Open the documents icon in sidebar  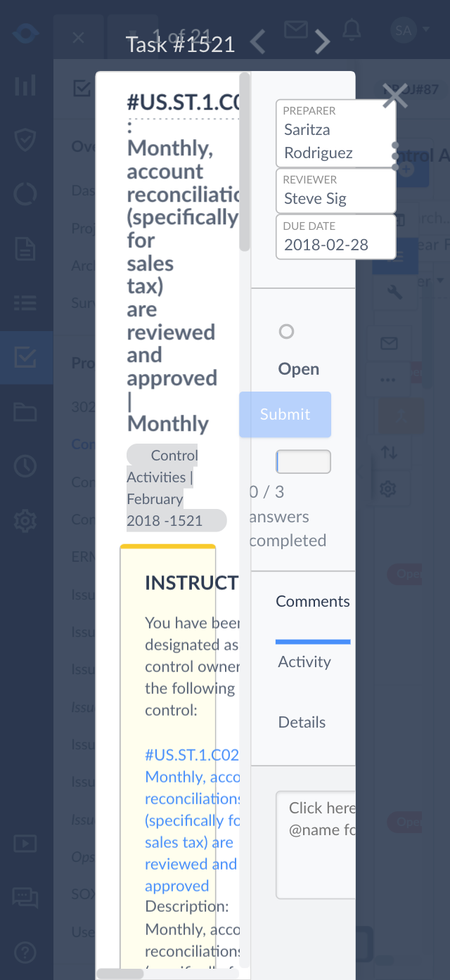[25, 249]
